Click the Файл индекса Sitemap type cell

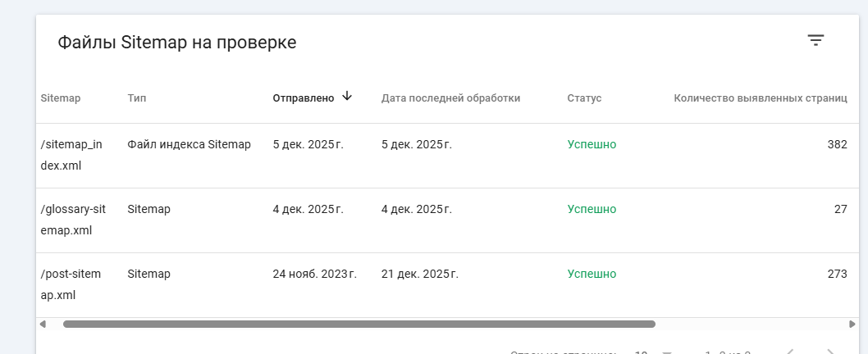[x=189, y=145]
